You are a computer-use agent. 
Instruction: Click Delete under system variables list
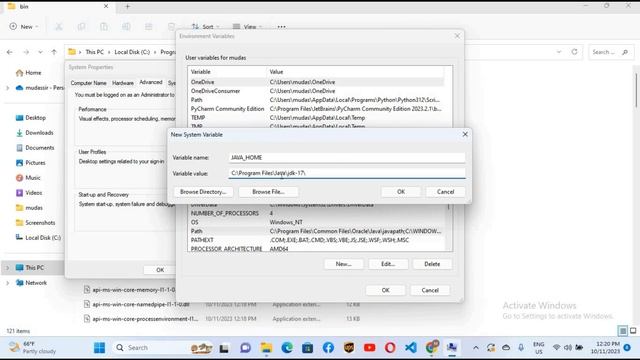pyautogui.click(x=432, y=264)
